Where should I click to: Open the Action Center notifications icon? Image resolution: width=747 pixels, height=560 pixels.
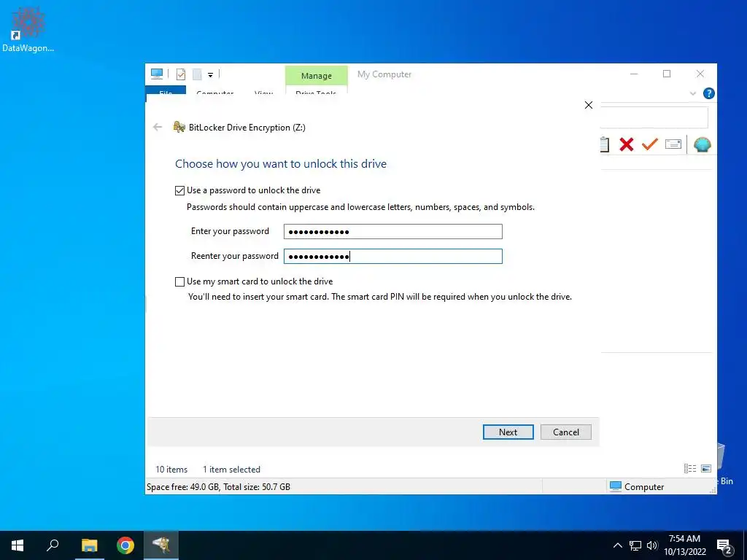coord(724,546)
